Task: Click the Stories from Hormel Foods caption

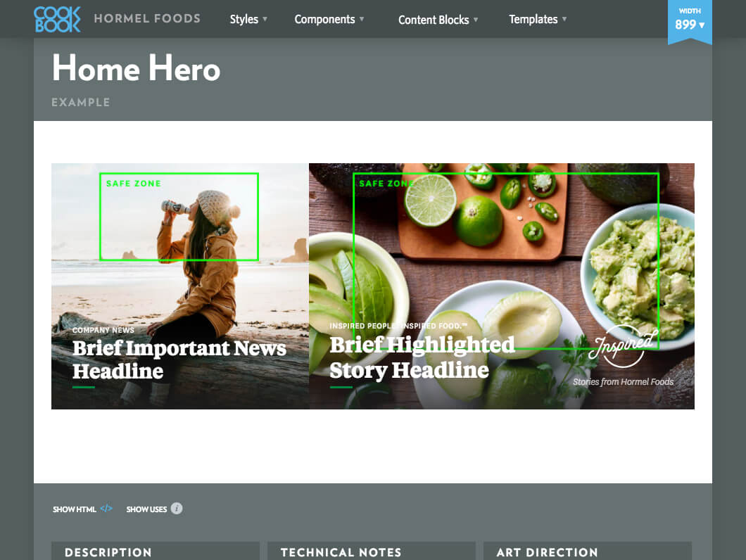Action: [x=624, y=381]
